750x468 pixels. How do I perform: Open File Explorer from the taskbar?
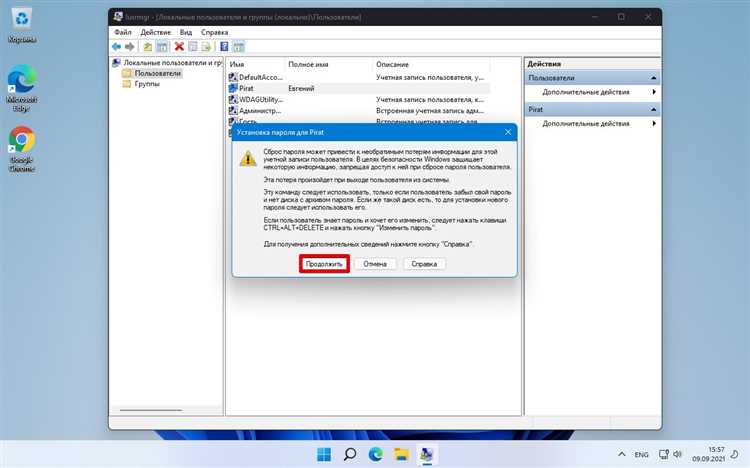401,454
